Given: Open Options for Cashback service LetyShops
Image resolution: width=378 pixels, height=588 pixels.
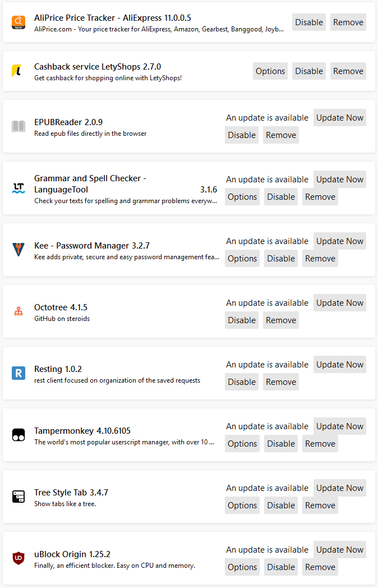Looking at the screenshot, I should click(270, 71).
